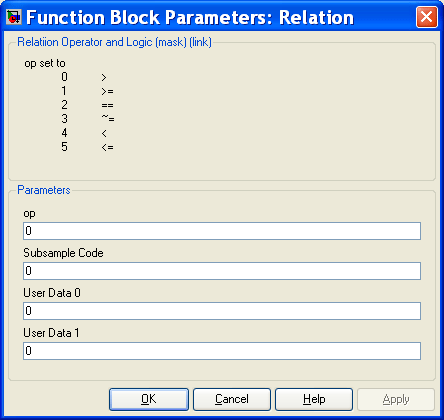Click the Parameters group heading
The width and height of the screenshot is (444, 420).
44,190
